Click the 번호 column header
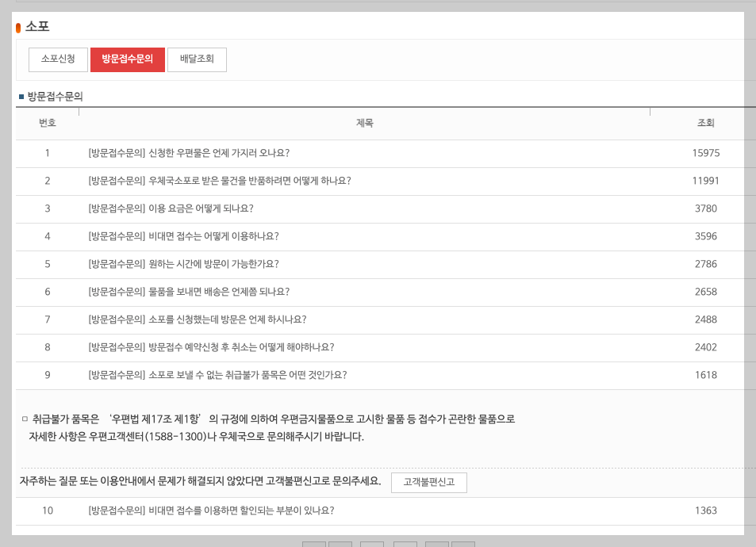 pyautogui.click(x=48, y=124)
